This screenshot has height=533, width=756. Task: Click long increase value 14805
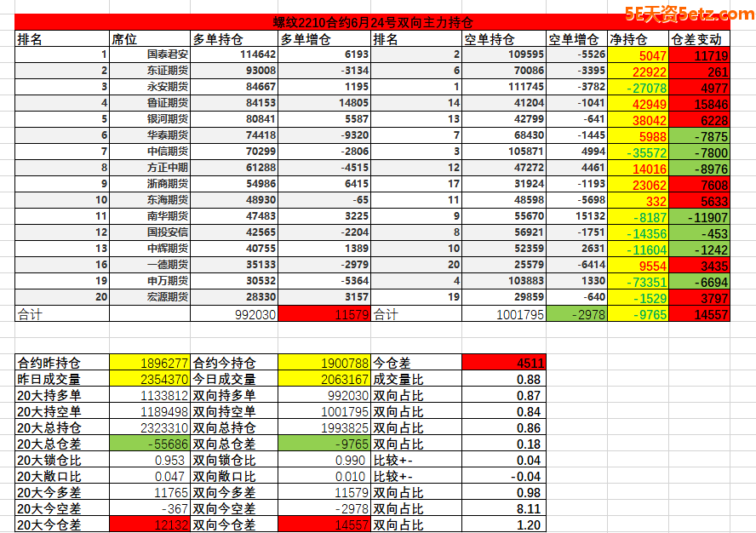coord(324,103)
